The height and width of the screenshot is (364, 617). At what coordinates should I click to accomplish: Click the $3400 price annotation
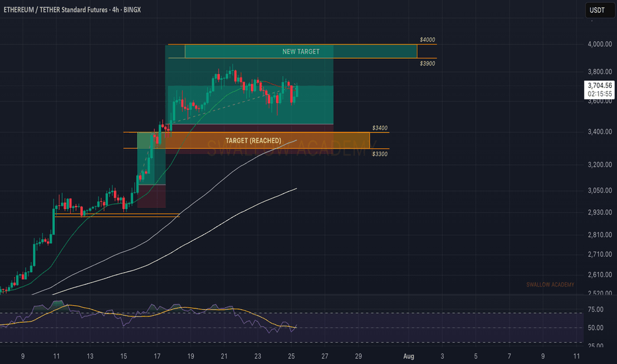point(380,128)
